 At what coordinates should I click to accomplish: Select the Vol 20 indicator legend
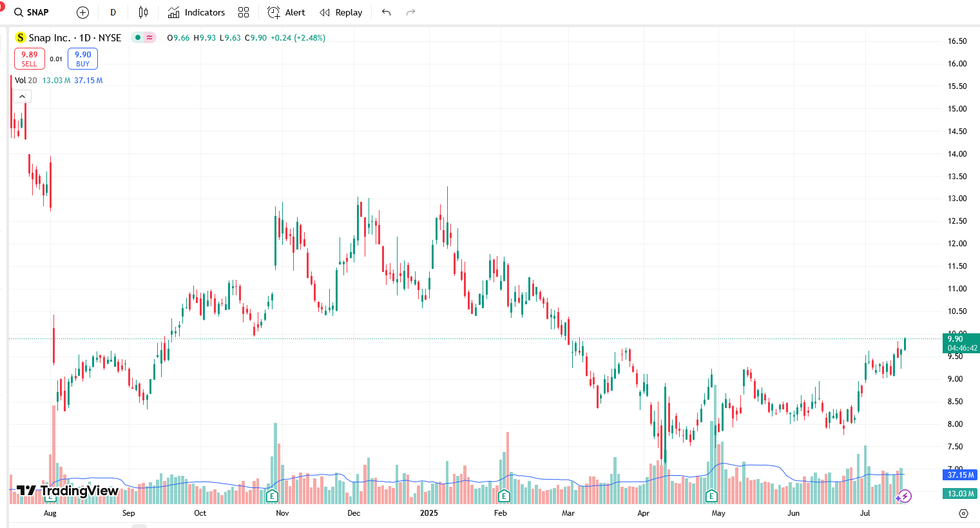pyautogui.click(x=26, y=81)
